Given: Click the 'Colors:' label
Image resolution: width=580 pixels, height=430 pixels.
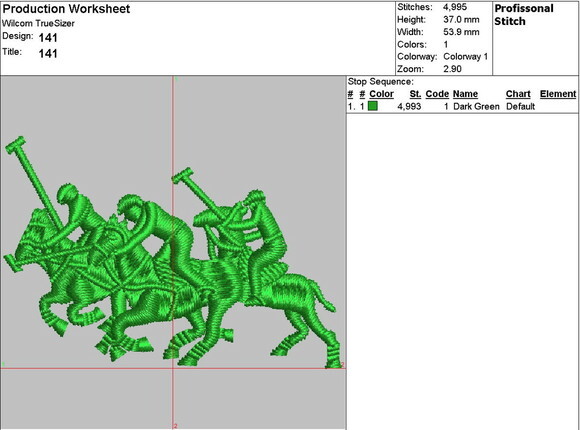Looking at the screenshot, I should pyautogui.click(x=412, y=44).
